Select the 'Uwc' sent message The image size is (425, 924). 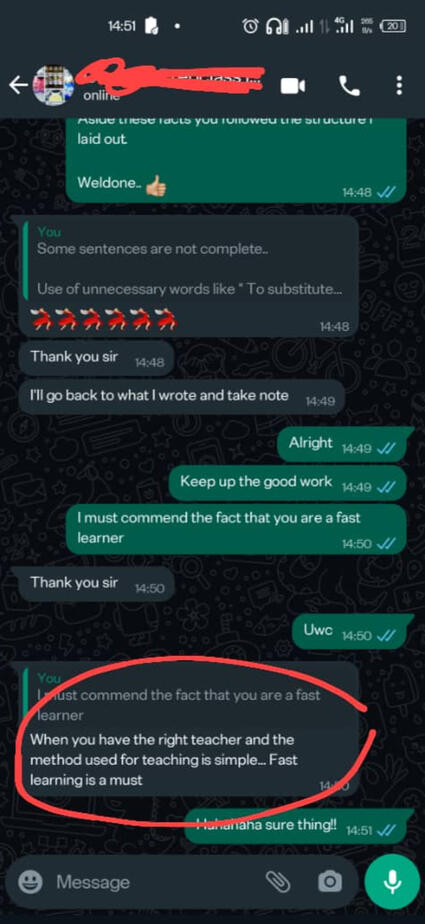[349, 632]
